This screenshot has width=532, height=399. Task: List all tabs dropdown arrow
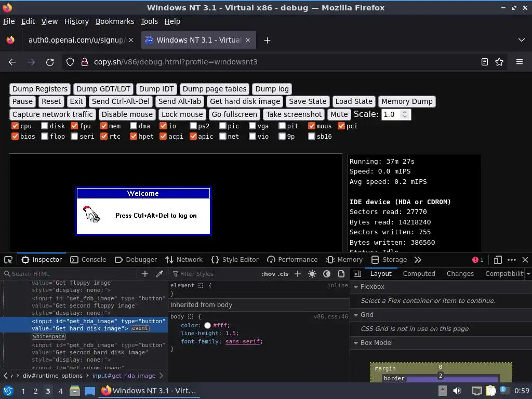522,40
